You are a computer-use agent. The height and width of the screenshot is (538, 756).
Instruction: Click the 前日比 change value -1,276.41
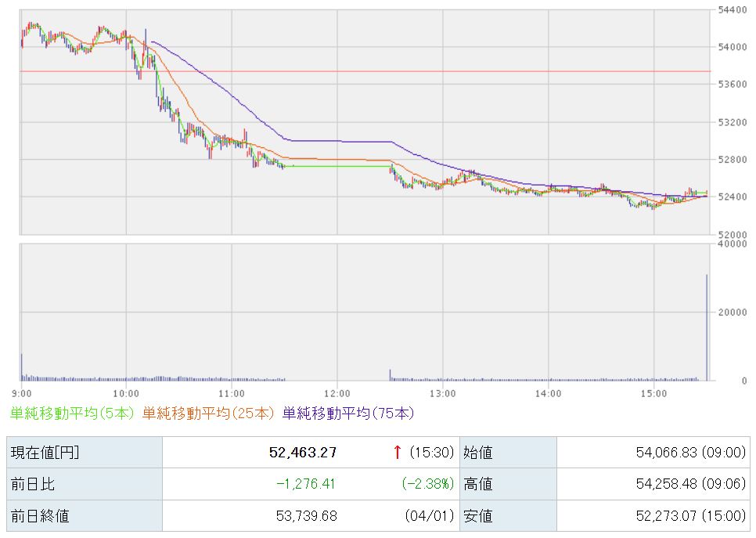(305, 484)
